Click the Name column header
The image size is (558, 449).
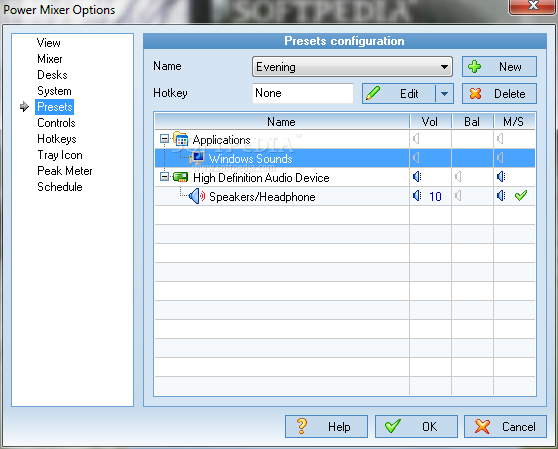point(282,122)
